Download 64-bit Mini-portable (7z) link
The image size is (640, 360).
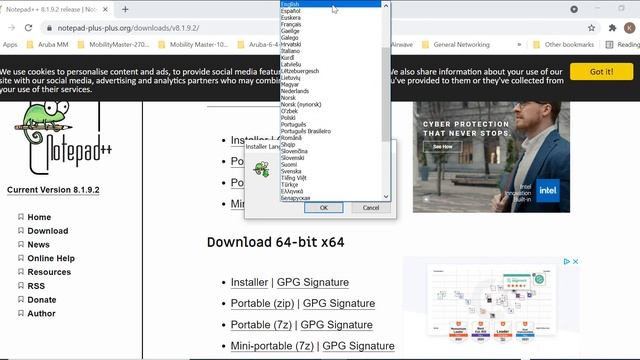tap(272, 346)
